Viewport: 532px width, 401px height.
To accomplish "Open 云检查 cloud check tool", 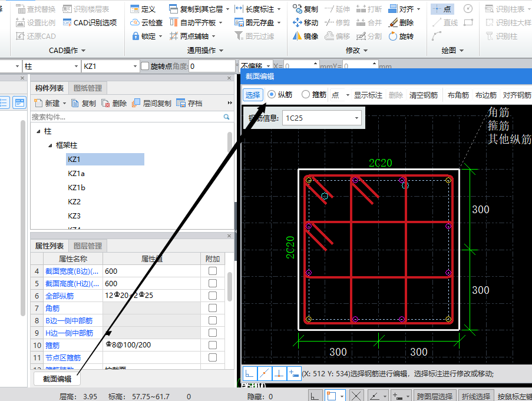I will 146,23.
